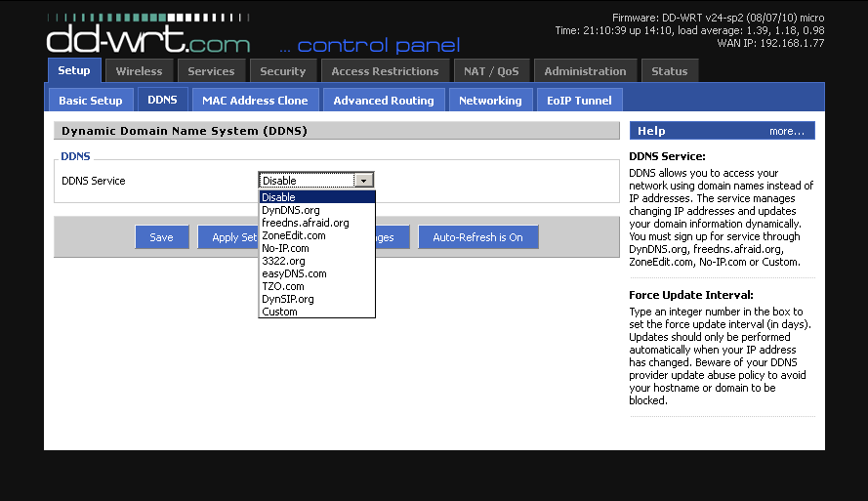Switch to the Wireless tab

click(x=139, y=71)
